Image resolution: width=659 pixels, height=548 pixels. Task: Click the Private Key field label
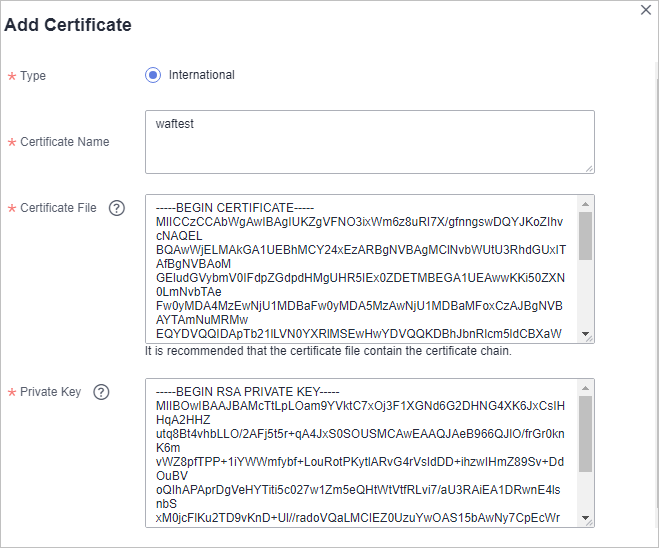[x=50, y=392]
